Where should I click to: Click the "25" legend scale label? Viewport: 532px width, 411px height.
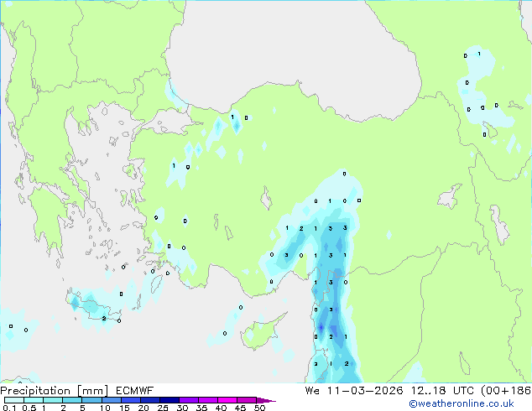[x=163, y=408]
